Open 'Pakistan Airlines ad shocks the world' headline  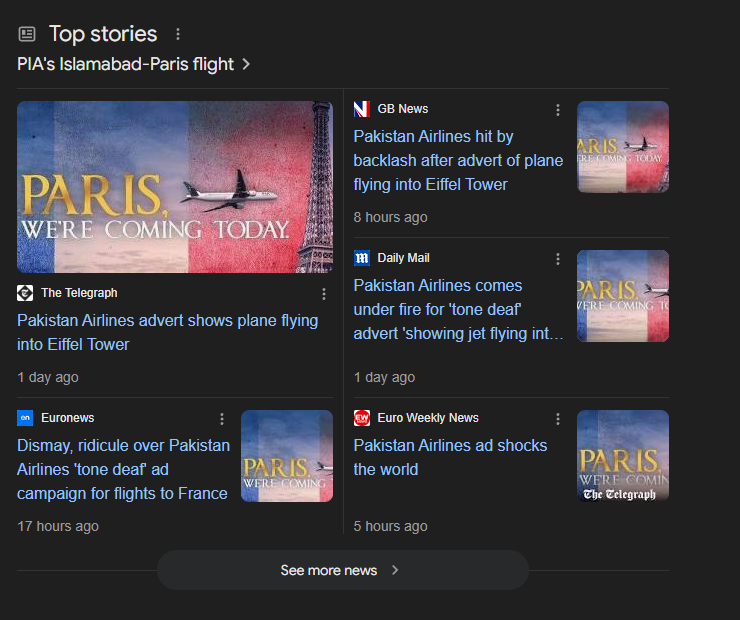click(450, 457)
